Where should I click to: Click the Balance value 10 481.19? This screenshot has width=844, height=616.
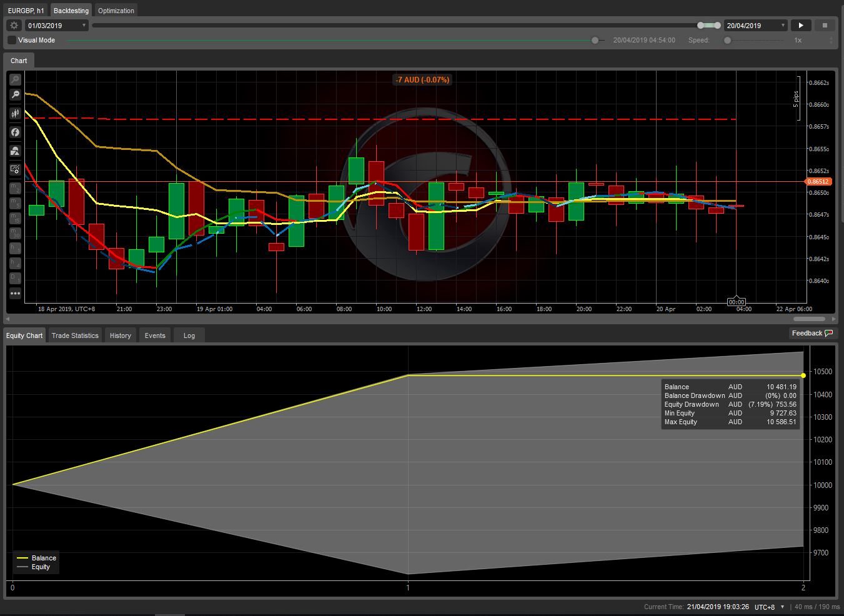tap(782, 387)
